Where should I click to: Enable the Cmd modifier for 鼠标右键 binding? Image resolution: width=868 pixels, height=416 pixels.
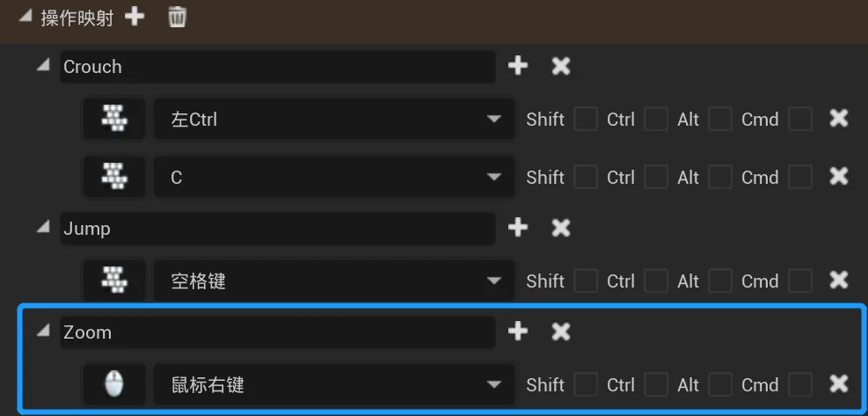[x=800, y=384]
